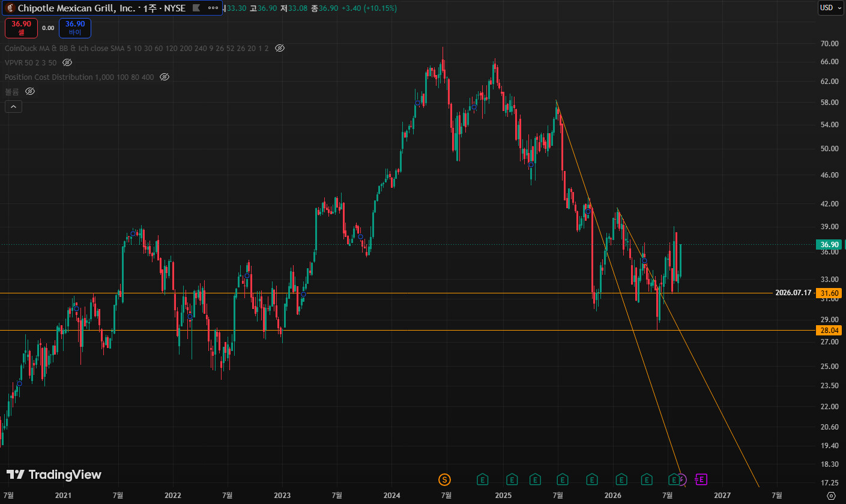Screen dimensions: 846x504
Task: Click the 25.00 tick on the price axis
Action: [830, 367]
